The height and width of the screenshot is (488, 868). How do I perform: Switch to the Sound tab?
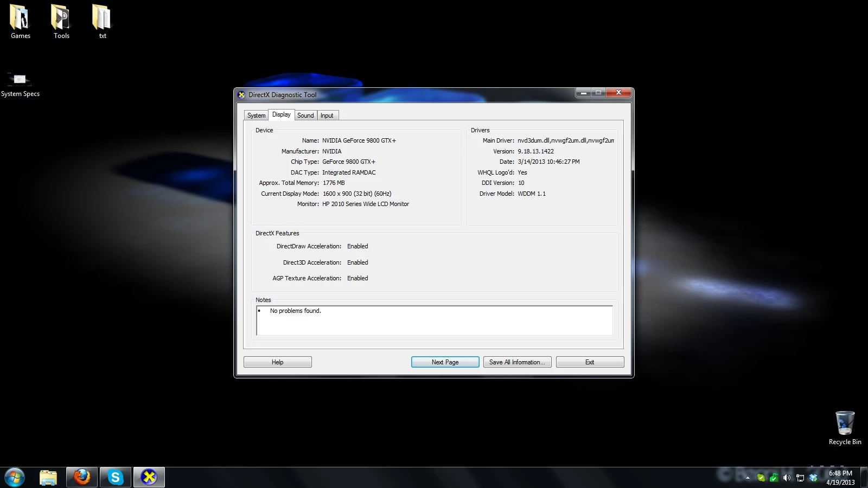pyautogui.click(x=305, y=115)
